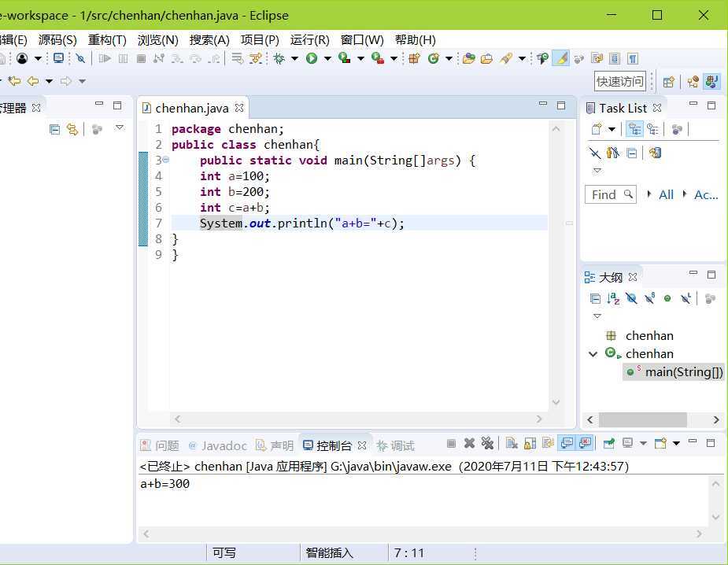Open the Debug dropdown arrow
The image size is (728, 565).
[x=294, y=58]
